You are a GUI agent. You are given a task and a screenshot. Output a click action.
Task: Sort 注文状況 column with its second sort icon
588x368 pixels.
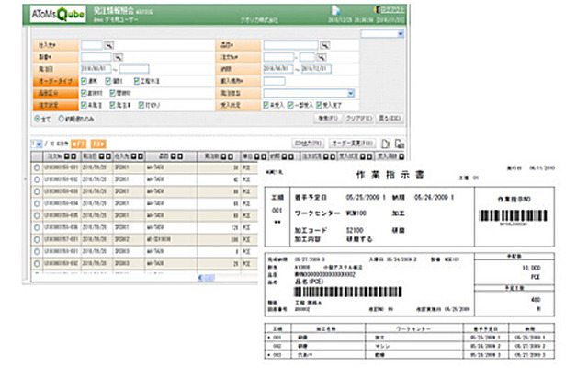click(333, 156)
